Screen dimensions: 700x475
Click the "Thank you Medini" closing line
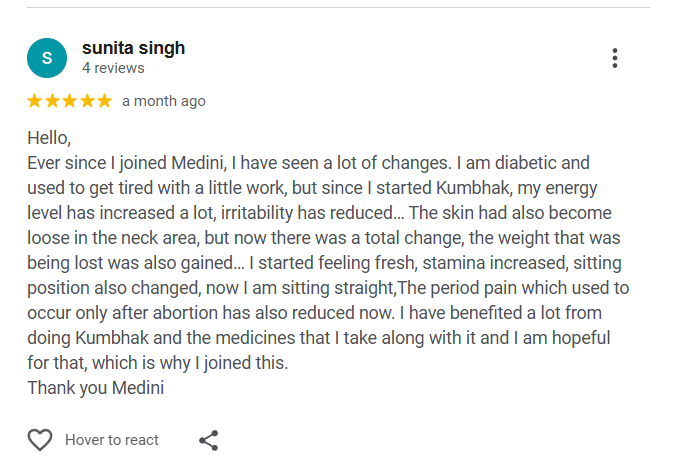click(x=95, y=387)
